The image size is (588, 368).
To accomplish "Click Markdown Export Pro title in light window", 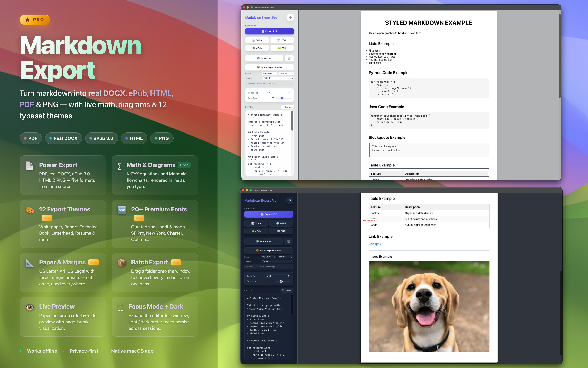I will (261, 18).
